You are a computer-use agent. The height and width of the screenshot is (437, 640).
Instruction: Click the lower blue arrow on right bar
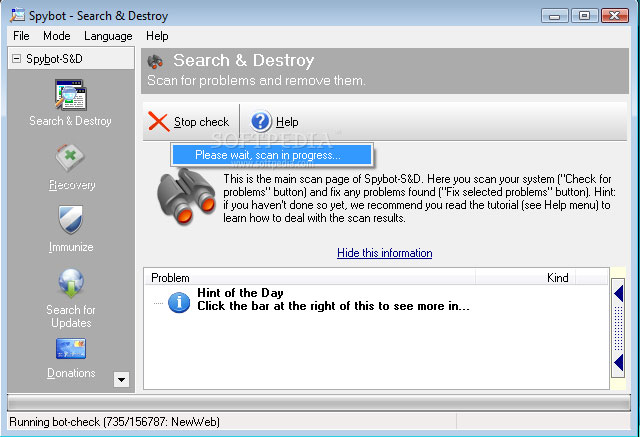(x=618, y=362)
